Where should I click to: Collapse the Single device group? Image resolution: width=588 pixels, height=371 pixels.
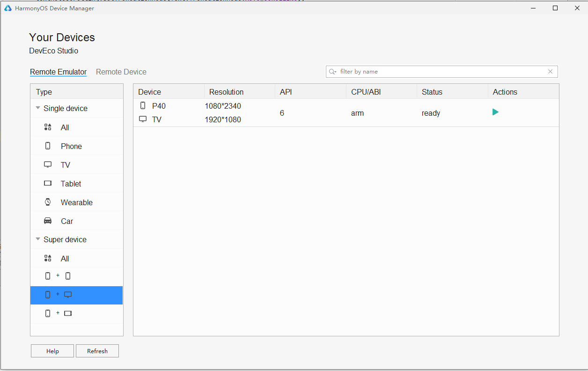point(37,108)
